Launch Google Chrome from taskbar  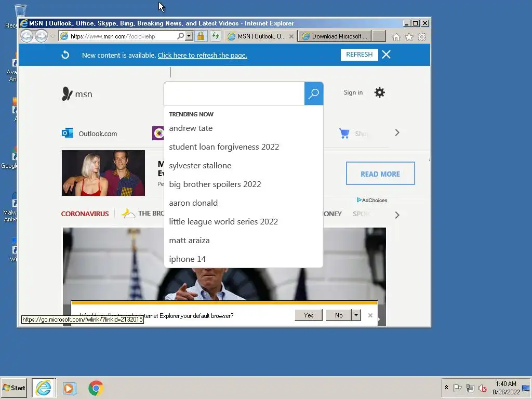(96, 388)
